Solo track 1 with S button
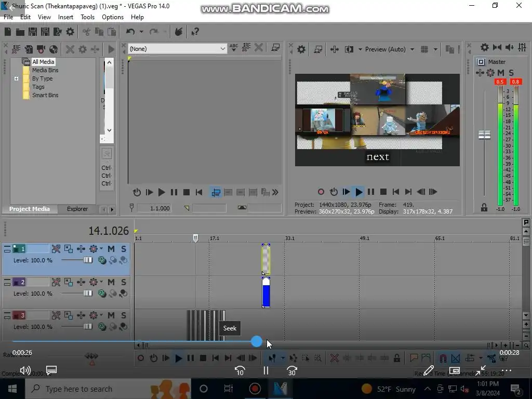This screenshot has height=399, width=532. pyautogui.click(x=124, y=249)
